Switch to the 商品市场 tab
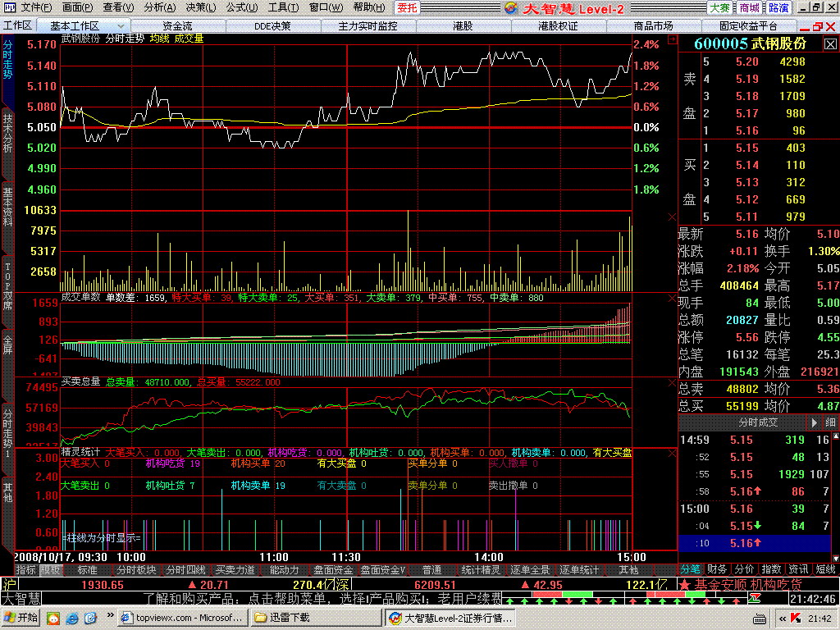The image size is (840, 630). pyautogui.click(x=653, y=25)
